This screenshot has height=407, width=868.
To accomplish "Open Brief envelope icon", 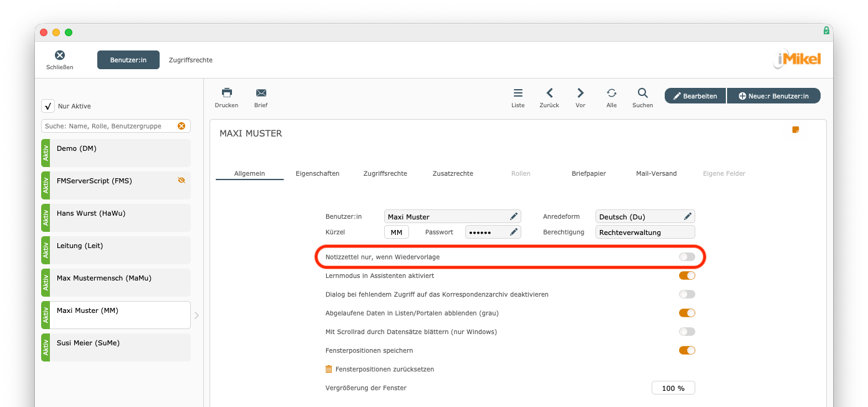I will pyautogui.click(x=261, y=93).
